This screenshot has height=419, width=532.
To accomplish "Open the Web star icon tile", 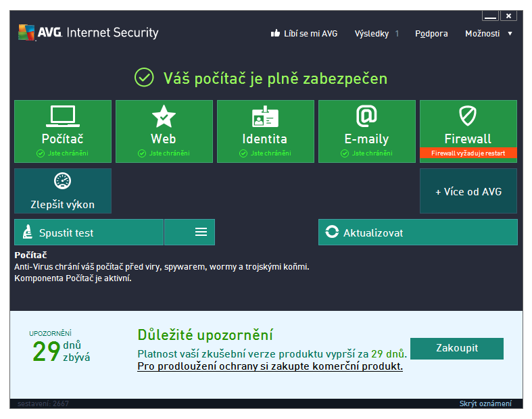I will pos(164,116).
